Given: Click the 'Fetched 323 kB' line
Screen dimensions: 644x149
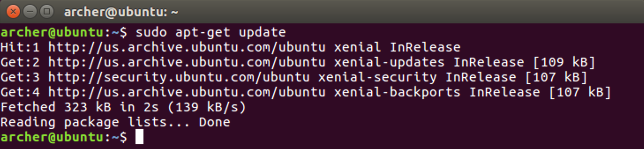Looking at the screenshot, I should [x=123, y=107].
